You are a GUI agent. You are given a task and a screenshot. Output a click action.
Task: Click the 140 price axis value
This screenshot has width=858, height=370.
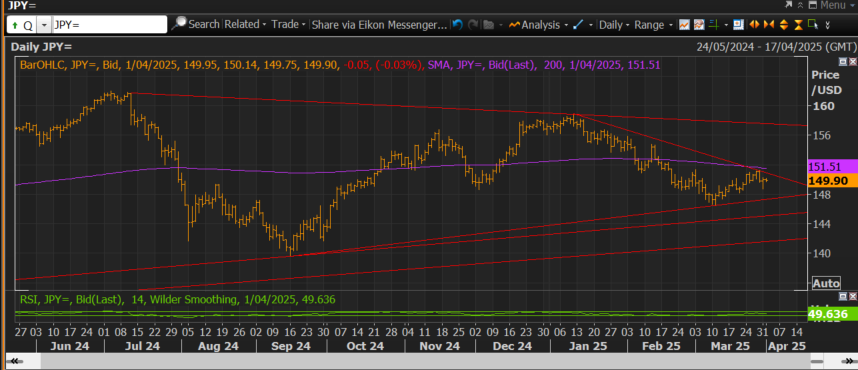coord(821,253)
